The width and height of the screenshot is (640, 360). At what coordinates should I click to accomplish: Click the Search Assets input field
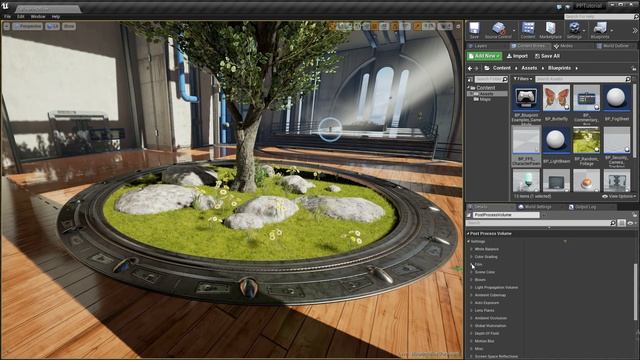pyautogui.click(x=583, y=79)
